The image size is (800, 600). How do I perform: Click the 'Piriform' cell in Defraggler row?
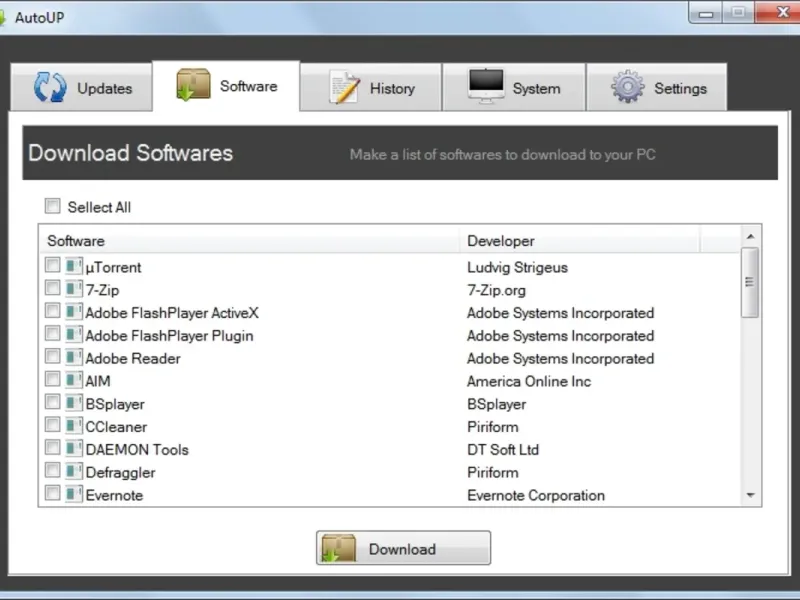point(493,472)
